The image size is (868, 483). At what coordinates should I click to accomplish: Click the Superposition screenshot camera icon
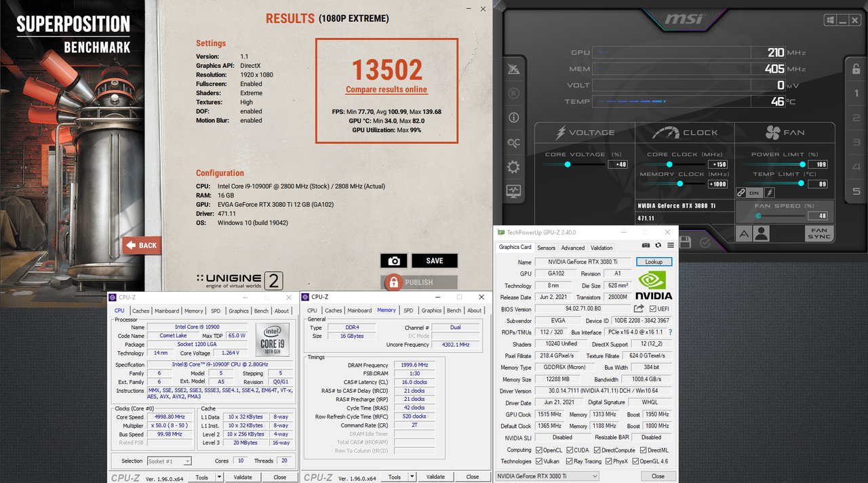coord(394,261)
